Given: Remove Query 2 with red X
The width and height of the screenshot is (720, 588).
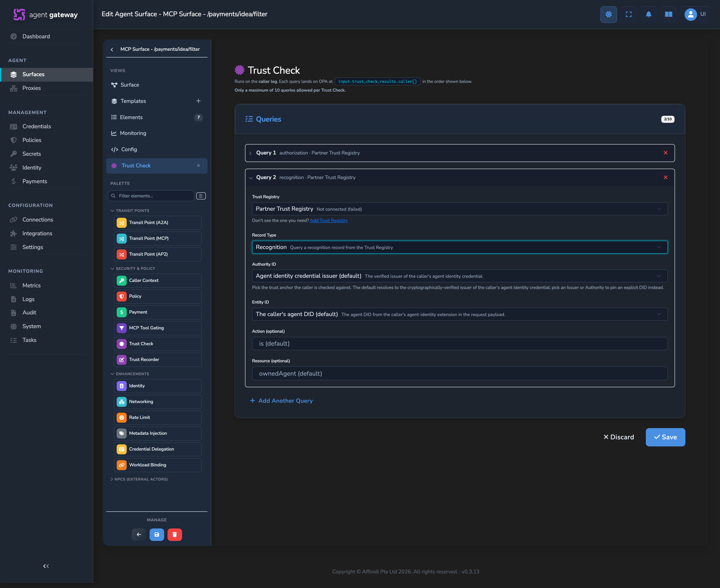Looking at the screenshot, I should pos(665,177).
